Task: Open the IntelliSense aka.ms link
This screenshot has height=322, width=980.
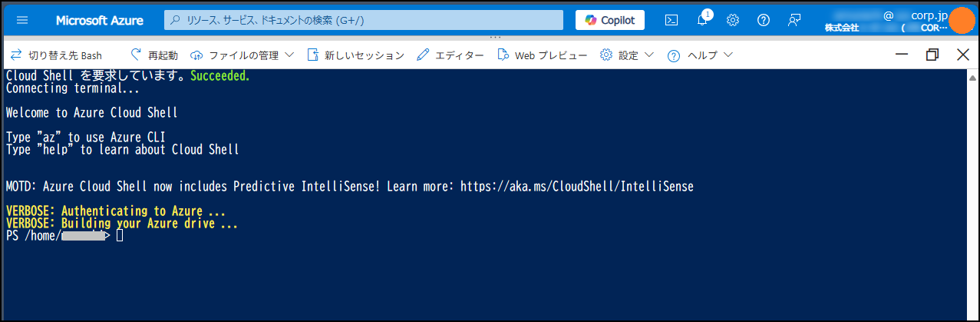Action: [x=577, y=187]
